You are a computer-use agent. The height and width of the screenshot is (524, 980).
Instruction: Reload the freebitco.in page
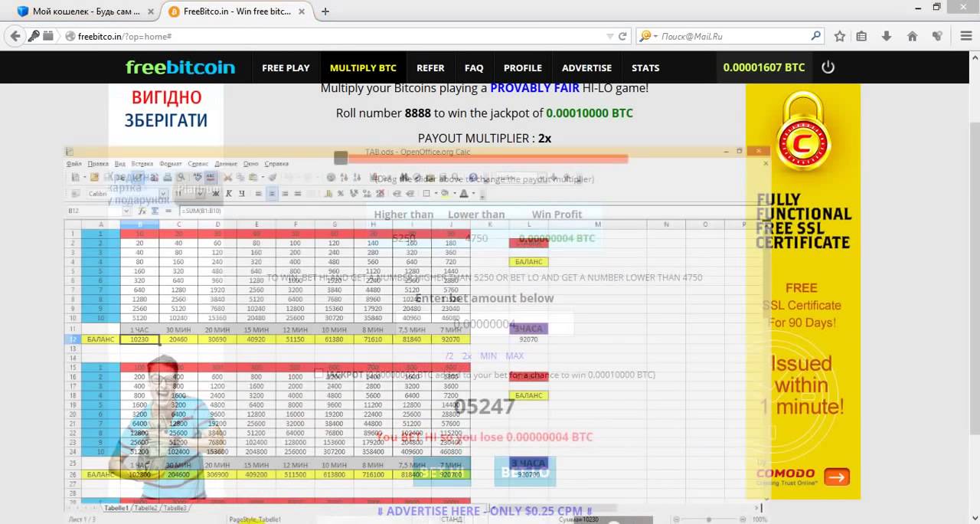click(622, 36)
